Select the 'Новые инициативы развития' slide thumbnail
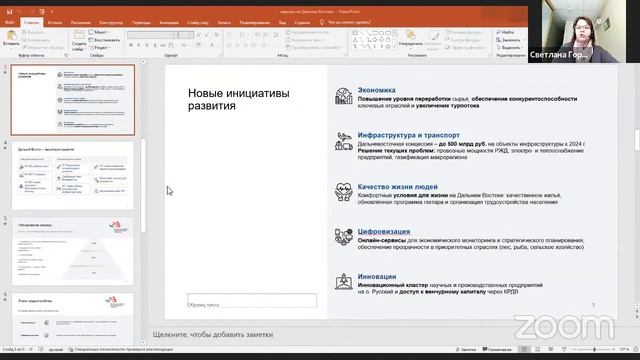The image size is (640, 360). coord(73,100)
